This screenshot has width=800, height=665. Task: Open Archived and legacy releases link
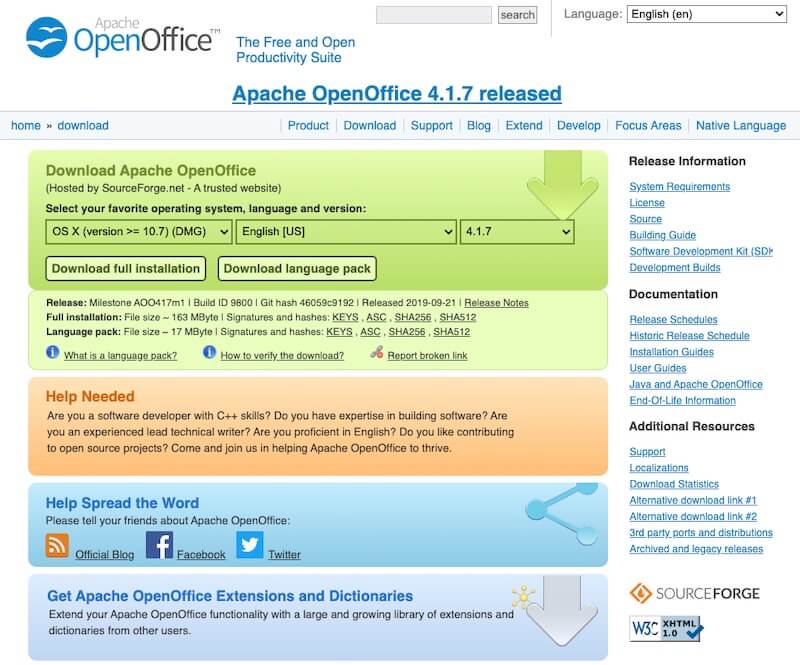coord(696,549)
